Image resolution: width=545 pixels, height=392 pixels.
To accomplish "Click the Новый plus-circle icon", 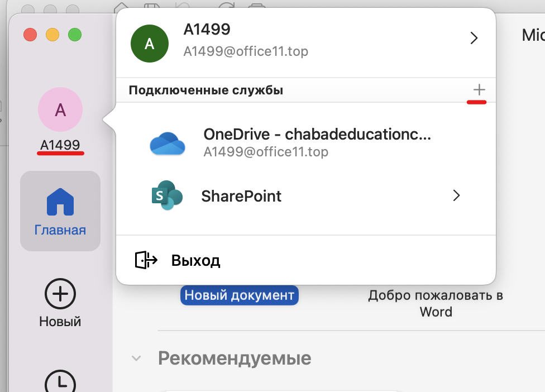I will click(x=60, y=293).
